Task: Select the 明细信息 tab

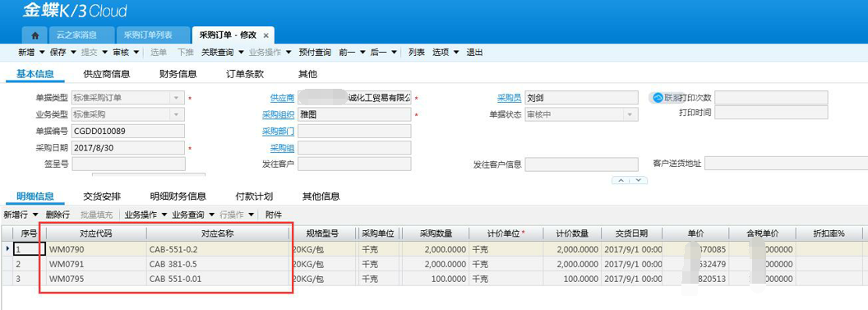Action: point(35,197)
